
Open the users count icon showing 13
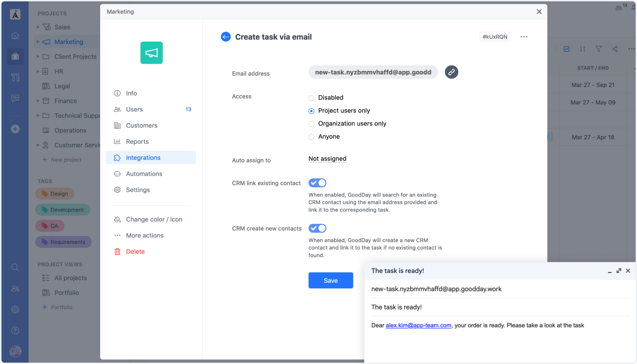621,7
